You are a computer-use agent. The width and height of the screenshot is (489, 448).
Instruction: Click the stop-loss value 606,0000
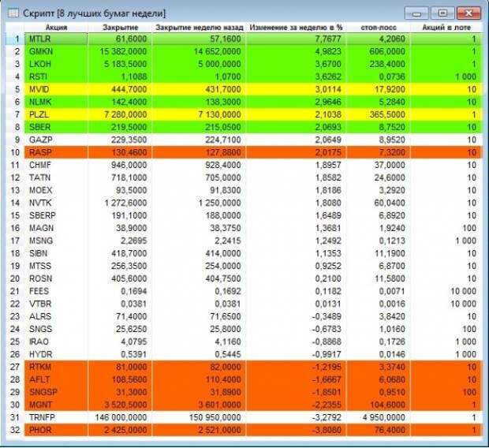(387, 51)
